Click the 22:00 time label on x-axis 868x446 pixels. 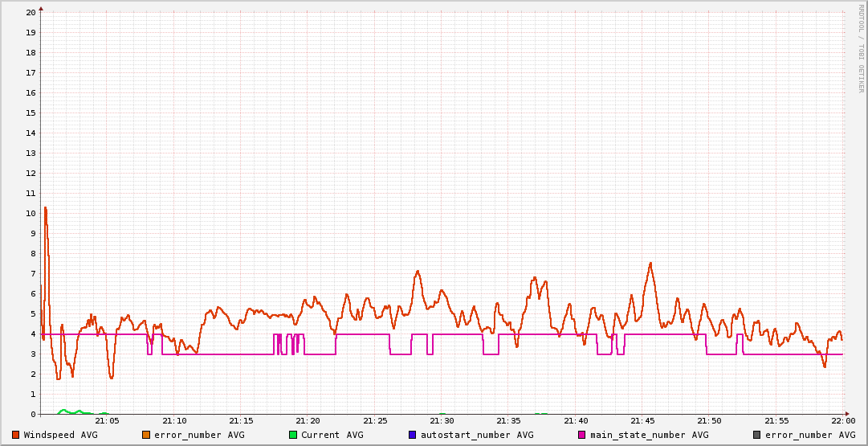[x=843, y=421]
